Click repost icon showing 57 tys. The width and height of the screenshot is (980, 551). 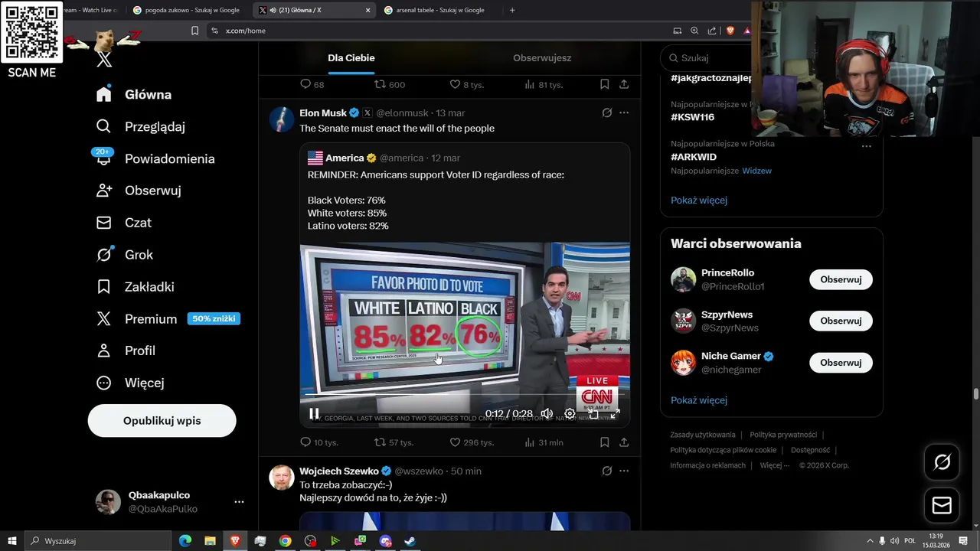pyautogui.click(x=380, y=442)
